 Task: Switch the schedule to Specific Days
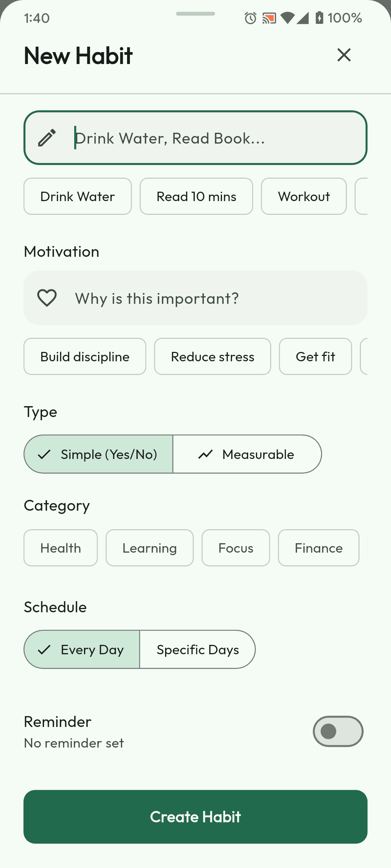coord(197,649)
